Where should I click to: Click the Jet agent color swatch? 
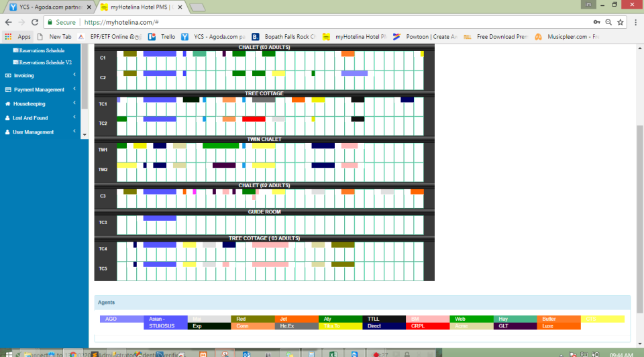[x=297, y=319]
